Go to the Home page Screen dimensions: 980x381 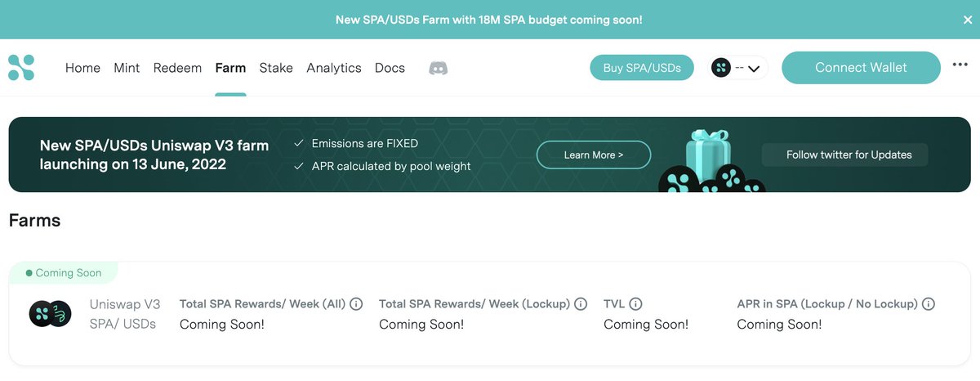click(x=82, y=68)
